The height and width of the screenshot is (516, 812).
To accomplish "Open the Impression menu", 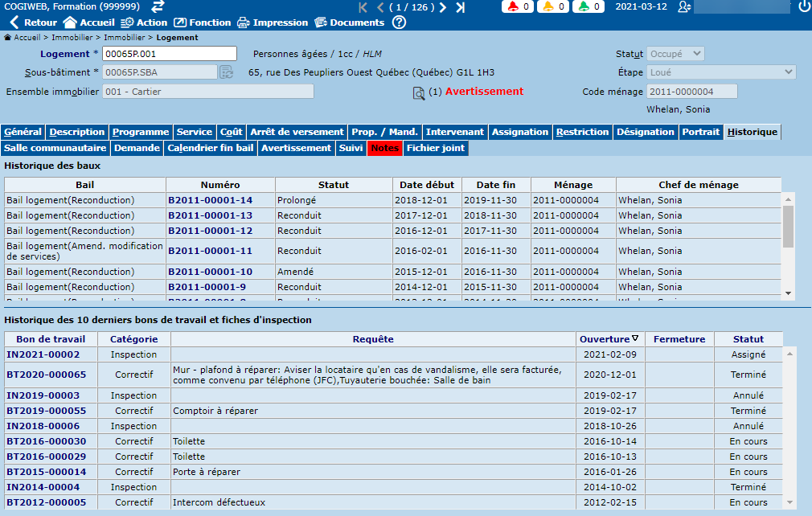I will pyautogui.click(x=273, y=23).
